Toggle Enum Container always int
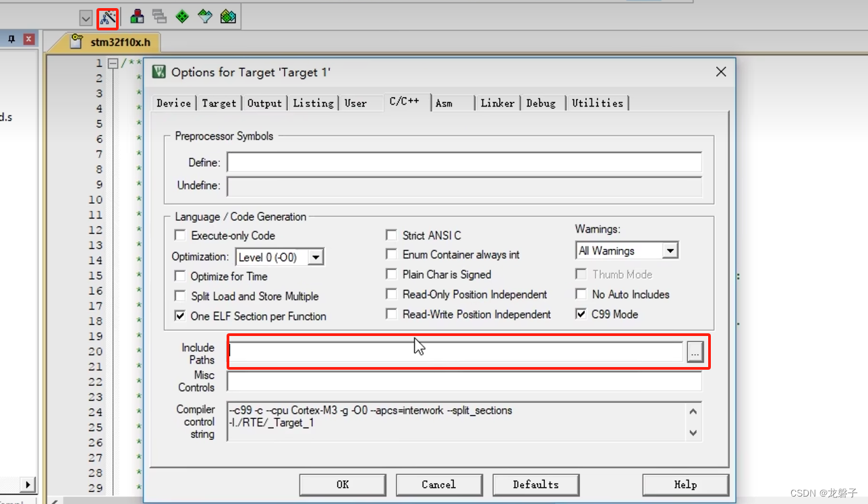 pyautogui.click(x=391, y=254)
